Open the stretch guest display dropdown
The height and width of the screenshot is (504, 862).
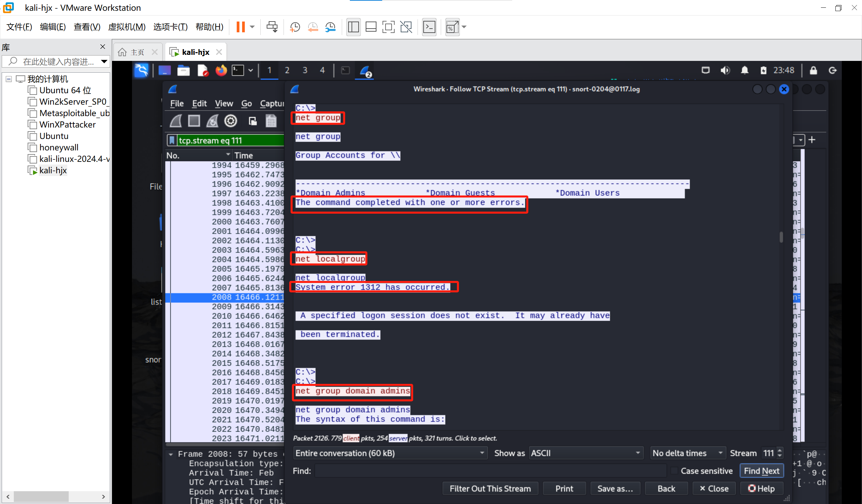coord(464,27)
